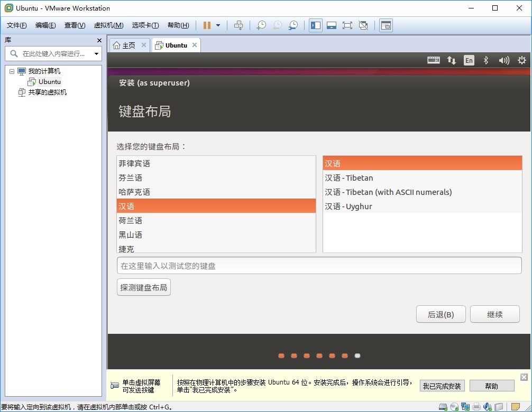Click the 我已完成安装 button

442,386
